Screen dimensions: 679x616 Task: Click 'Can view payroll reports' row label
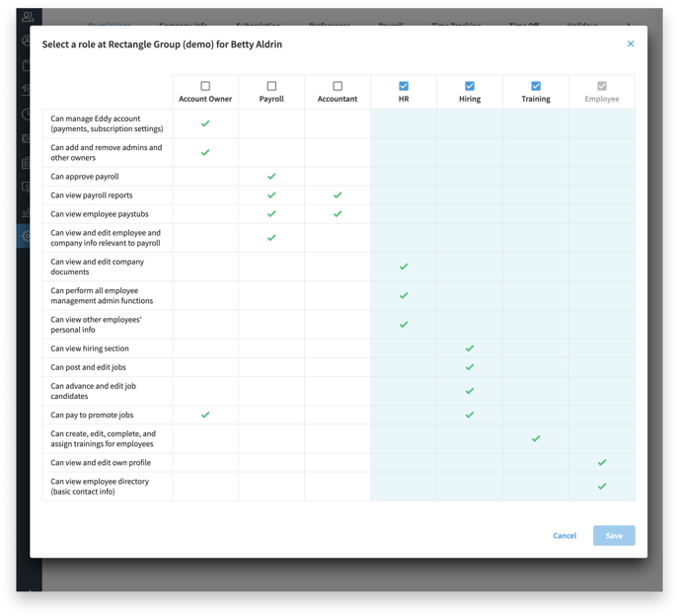pos(92,194)
